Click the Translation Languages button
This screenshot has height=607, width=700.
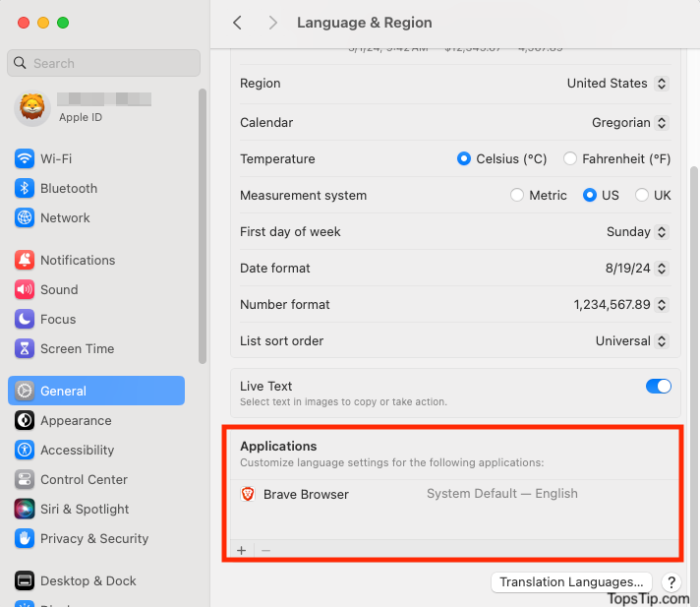571,581
